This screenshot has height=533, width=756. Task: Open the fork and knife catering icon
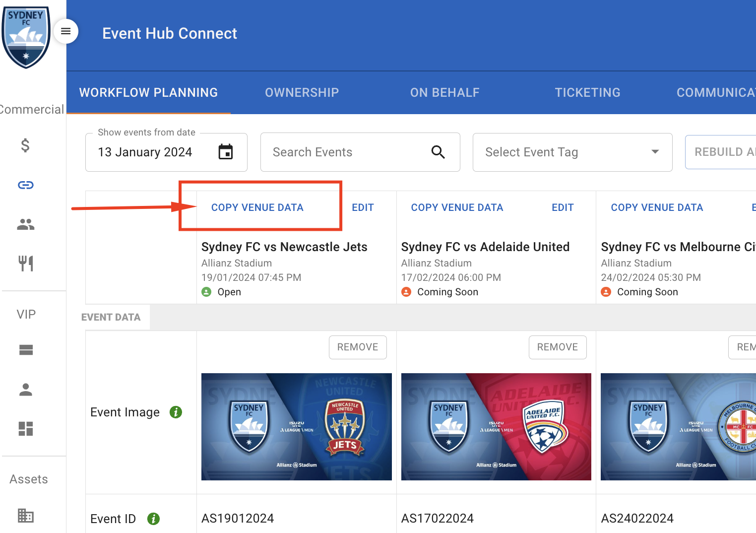(x=26, y=264)
